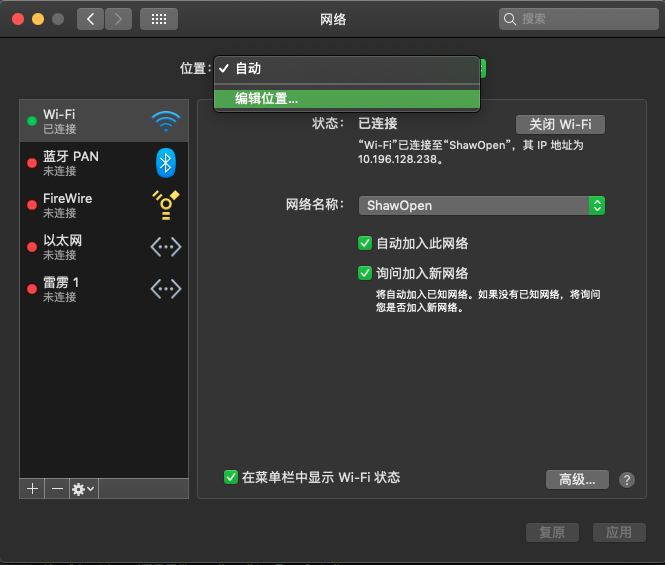Open the gear action menu below the service list

(84, 489)
